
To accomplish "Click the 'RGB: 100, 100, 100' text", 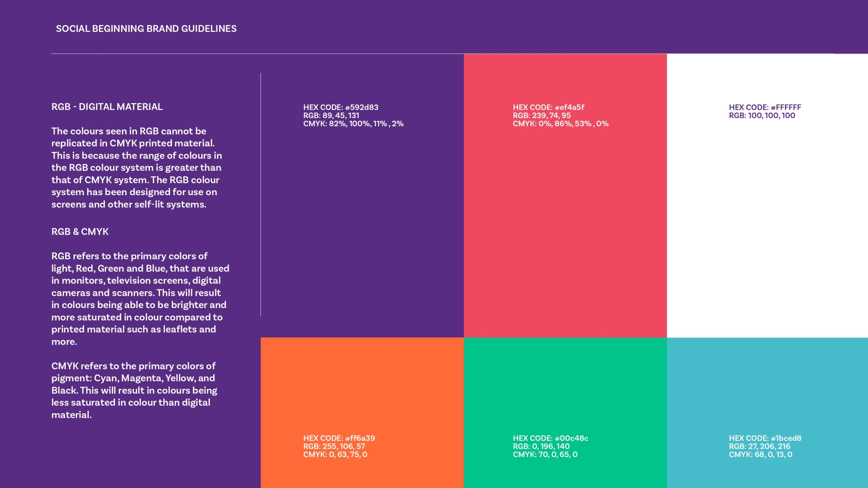I will point(762,116).
